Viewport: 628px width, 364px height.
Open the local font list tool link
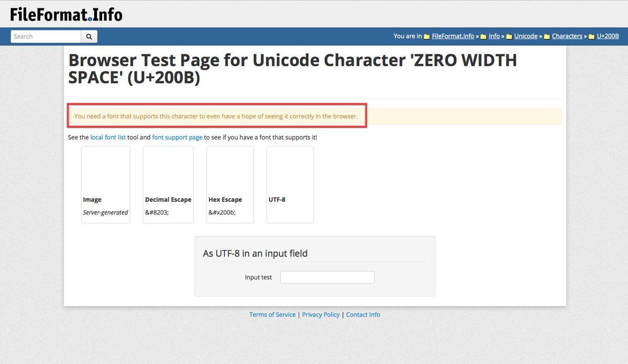108,138
